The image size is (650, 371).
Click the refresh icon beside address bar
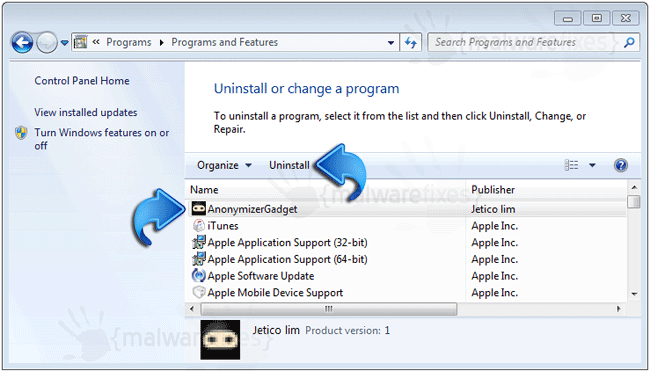410,42
